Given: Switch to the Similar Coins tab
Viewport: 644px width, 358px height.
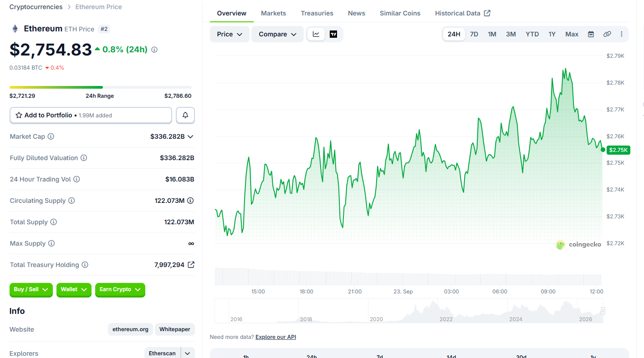Looking at the screenshot, I should coord(400,13).
